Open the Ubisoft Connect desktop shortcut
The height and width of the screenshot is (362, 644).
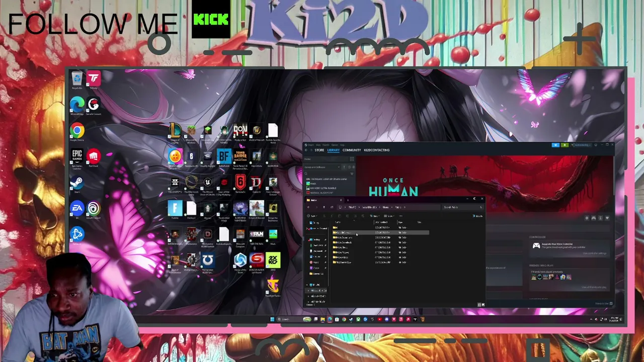click(x=93, y=210)
